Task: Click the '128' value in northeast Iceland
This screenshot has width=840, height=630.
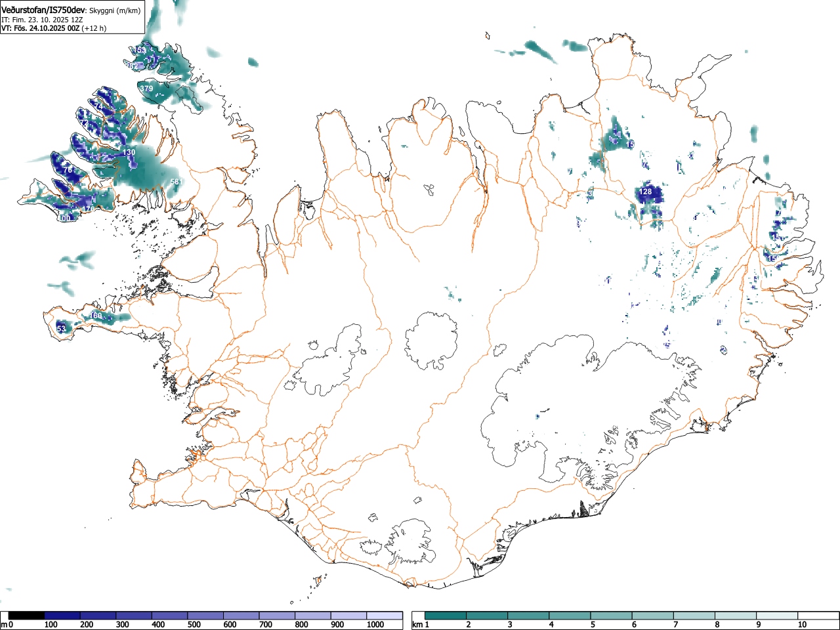Action: click(x=646, y=192)
